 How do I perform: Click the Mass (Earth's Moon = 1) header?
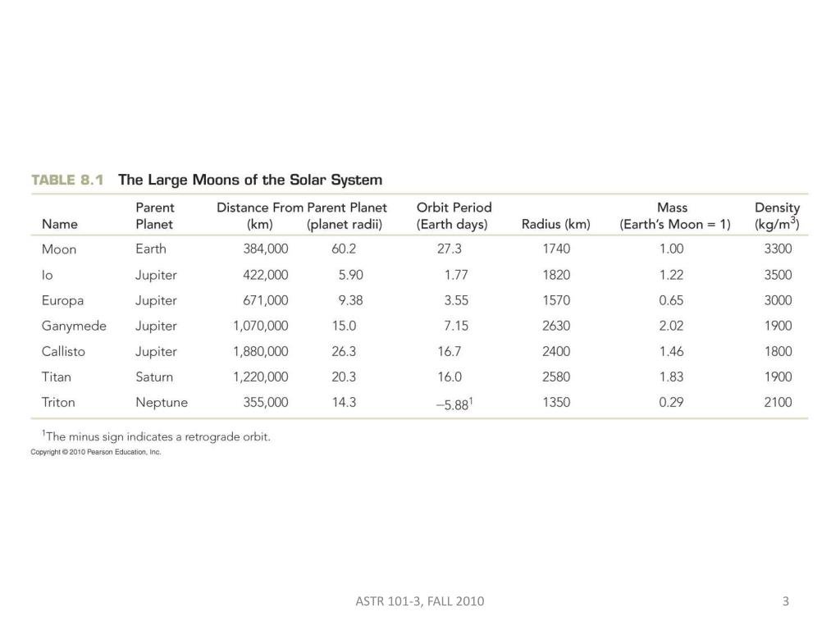pyautogui.click(x=675, y=216)
